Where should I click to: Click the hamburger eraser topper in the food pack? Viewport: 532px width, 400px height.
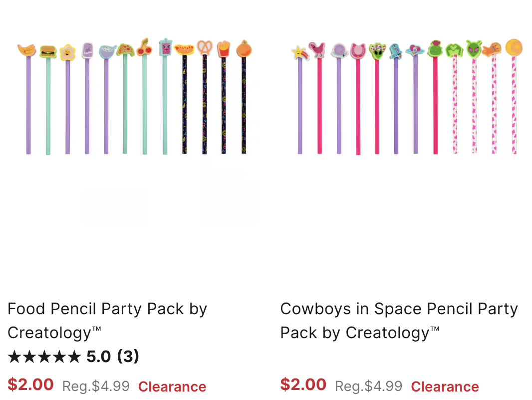pos(48,51)
